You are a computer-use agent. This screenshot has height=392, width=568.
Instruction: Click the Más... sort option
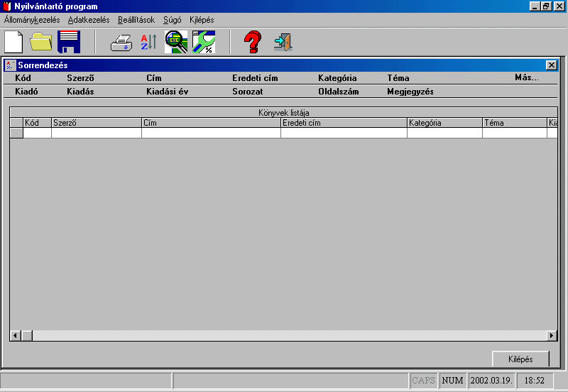click(526, 78)
